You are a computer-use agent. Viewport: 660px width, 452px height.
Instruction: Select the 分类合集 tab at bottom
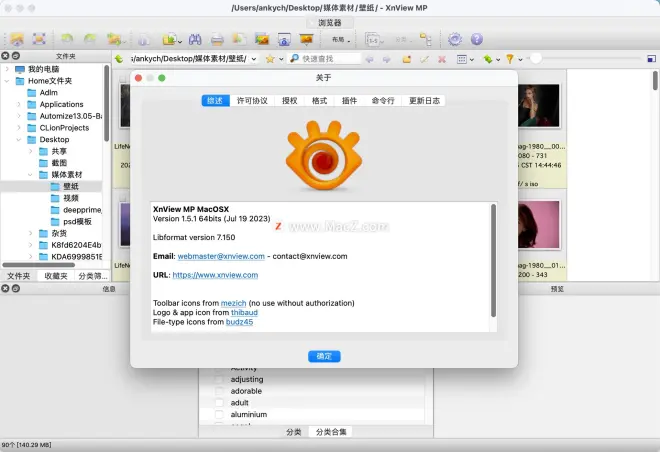pos(331,432)
